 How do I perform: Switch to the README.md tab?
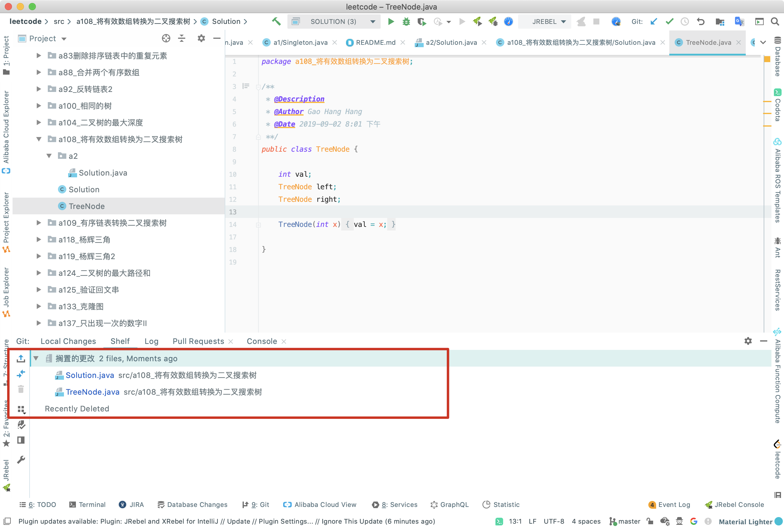(376, 42)
